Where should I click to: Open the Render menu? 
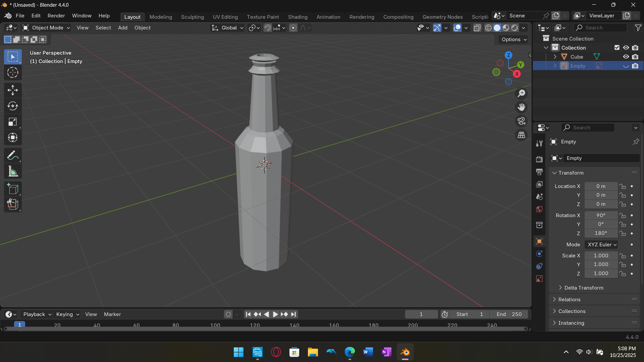point(56,16)
